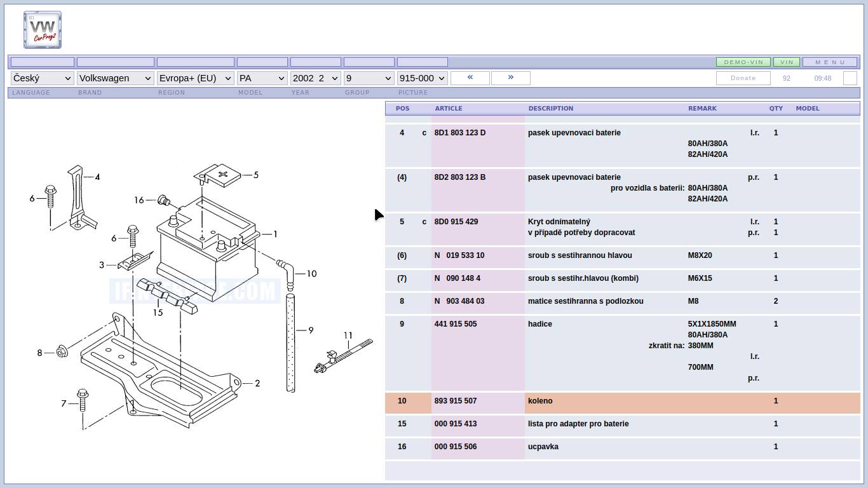Select article 8D1 803 123 D
868x488 pixels.
pos(460,133)
